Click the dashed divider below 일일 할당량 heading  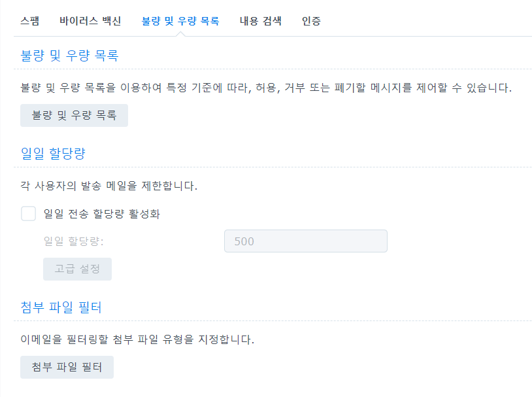(273, 167)
